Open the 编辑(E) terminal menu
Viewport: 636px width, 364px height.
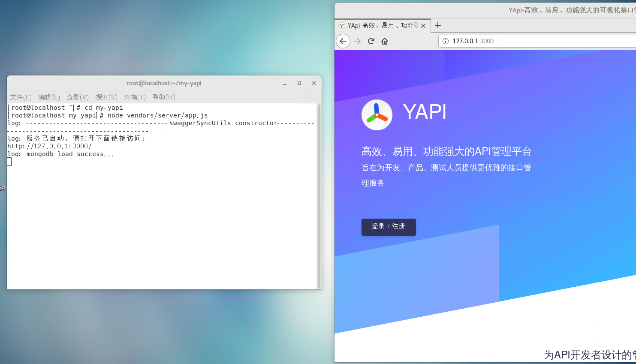click(x=49, y=97)
